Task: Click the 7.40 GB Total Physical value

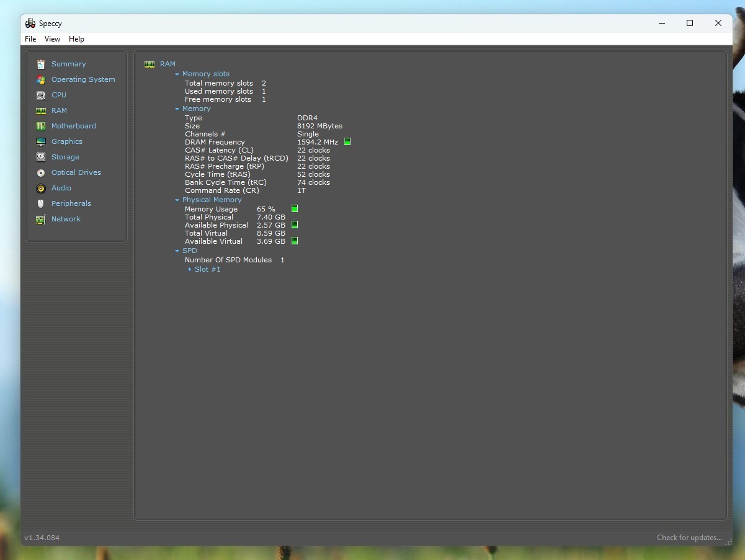Action: click(271, 217)
